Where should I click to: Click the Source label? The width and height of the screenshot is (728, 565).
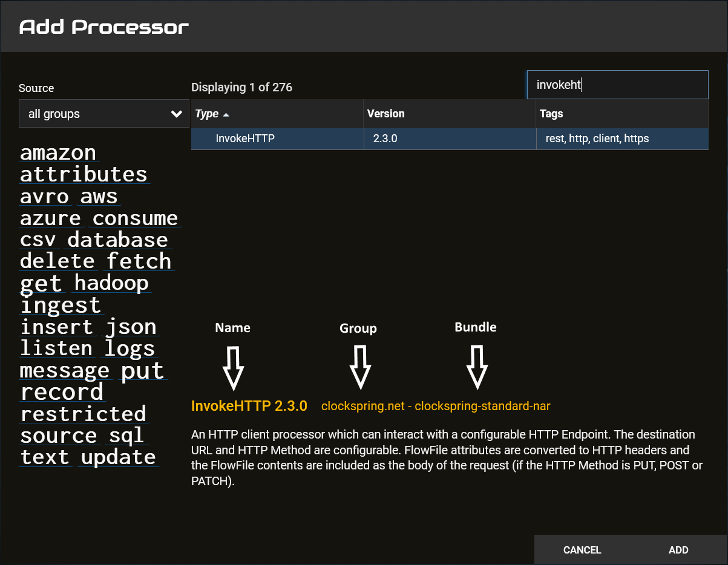click(x=36, y=88)
